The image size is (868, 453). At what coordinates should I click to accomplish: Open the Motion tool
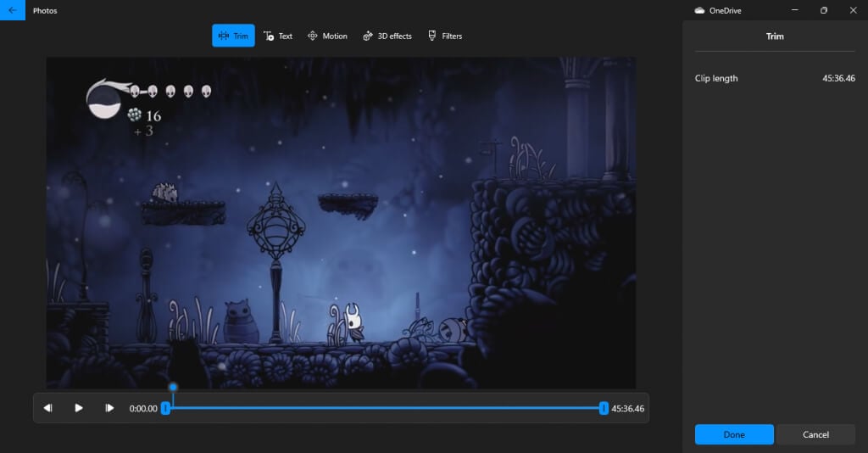pos(328,36)
